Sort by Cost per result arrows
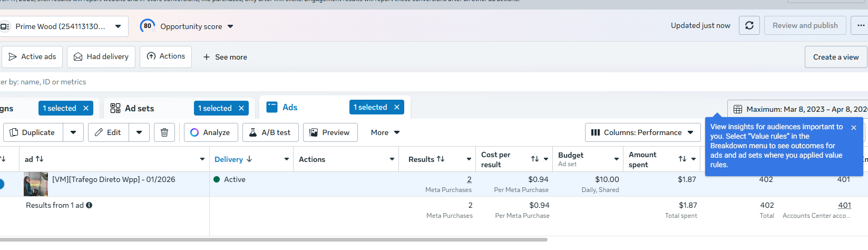The height and width of the screenshot is (250, 868). (x=535, y=159)
